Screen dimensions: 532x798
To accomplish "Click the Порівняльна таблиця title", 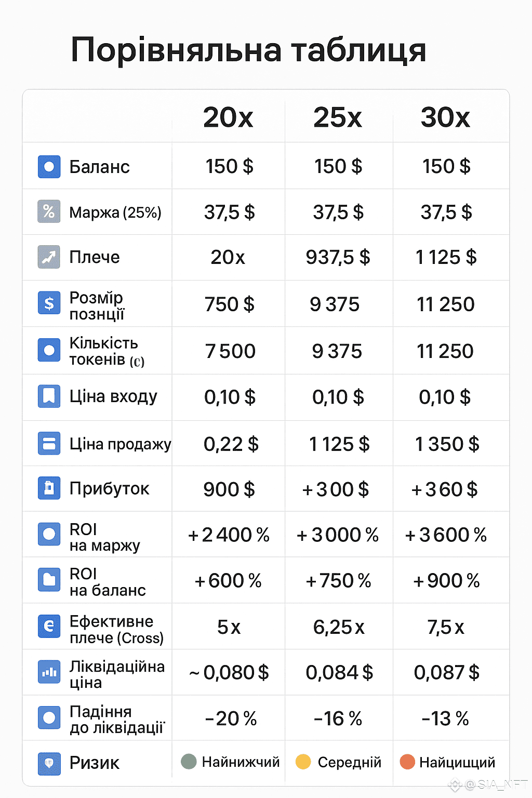I will (x=248, y=50).
